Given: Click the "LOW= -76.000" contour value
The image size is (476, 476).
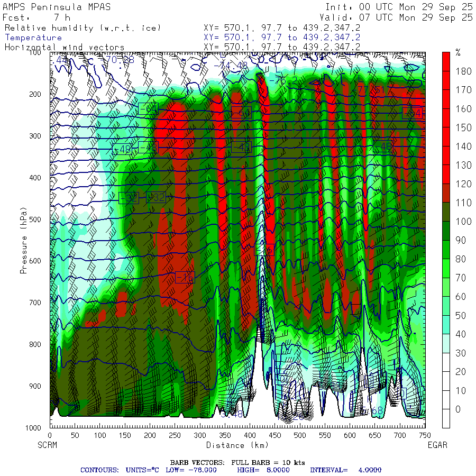Looking at the screenshot, I should coord(191,470).
